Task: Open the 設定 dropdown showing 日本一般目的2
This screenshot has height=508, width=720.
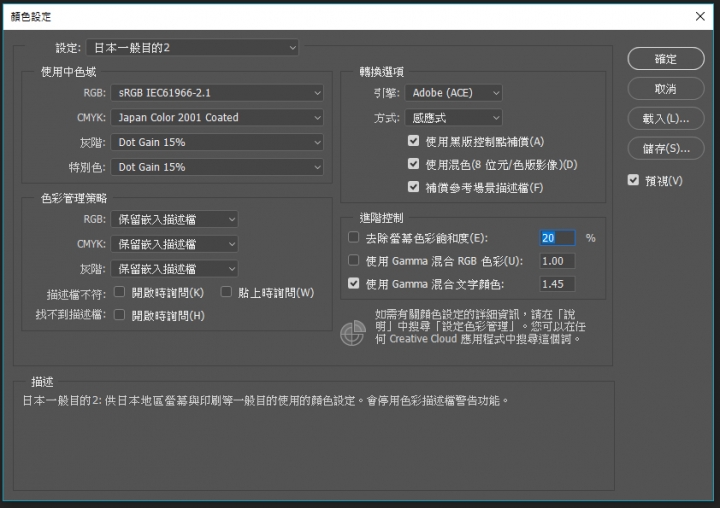Action: tap(192, 48)
